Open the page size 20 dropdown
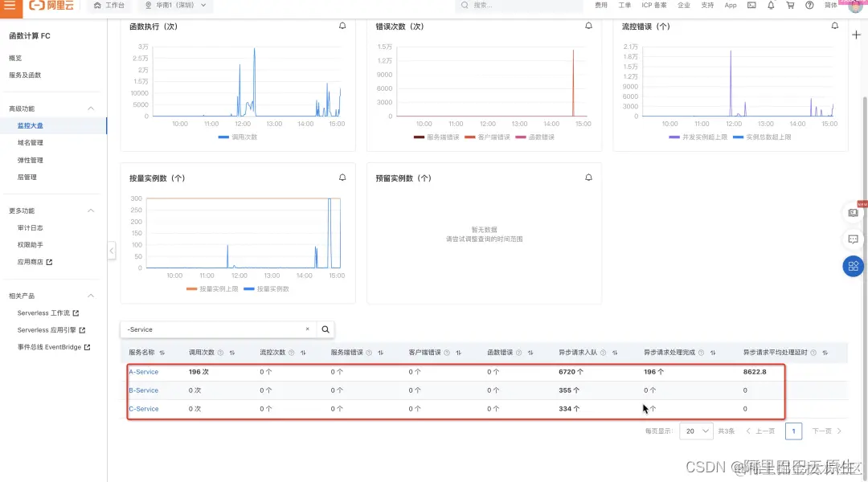 click(696, 431)
